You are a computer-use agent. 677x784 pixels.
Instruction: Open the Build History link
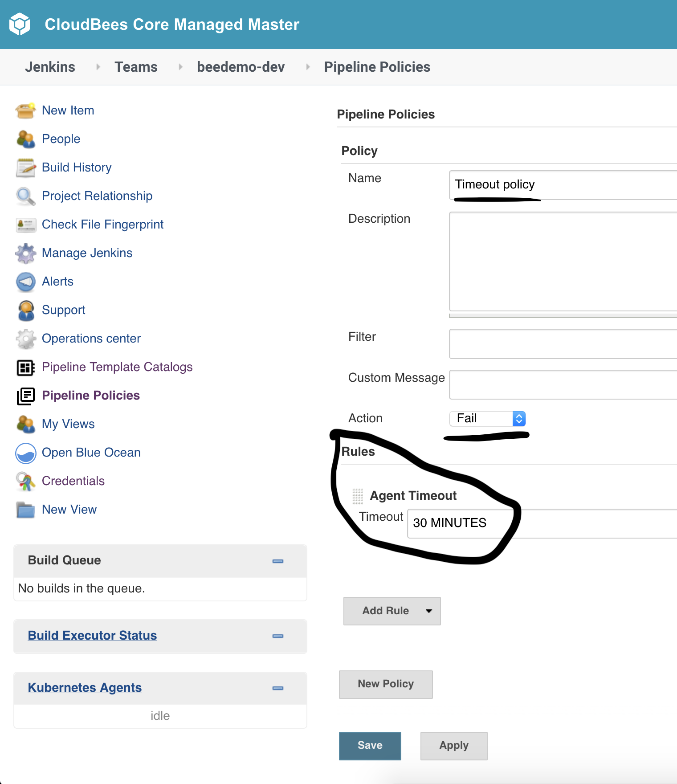(x=77, y=167)
